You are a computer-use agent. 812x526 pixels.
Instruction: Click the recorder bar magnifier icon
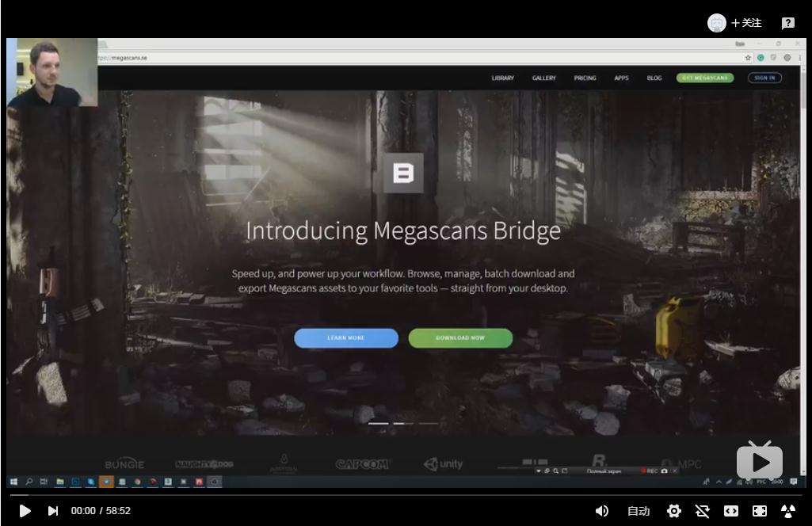pos(555,471)
